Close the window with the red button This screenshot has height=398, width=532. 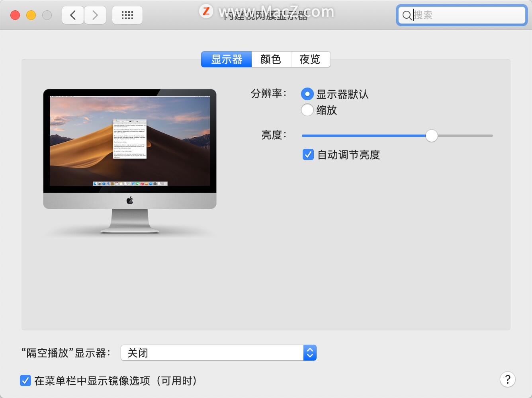coord(15,15)
